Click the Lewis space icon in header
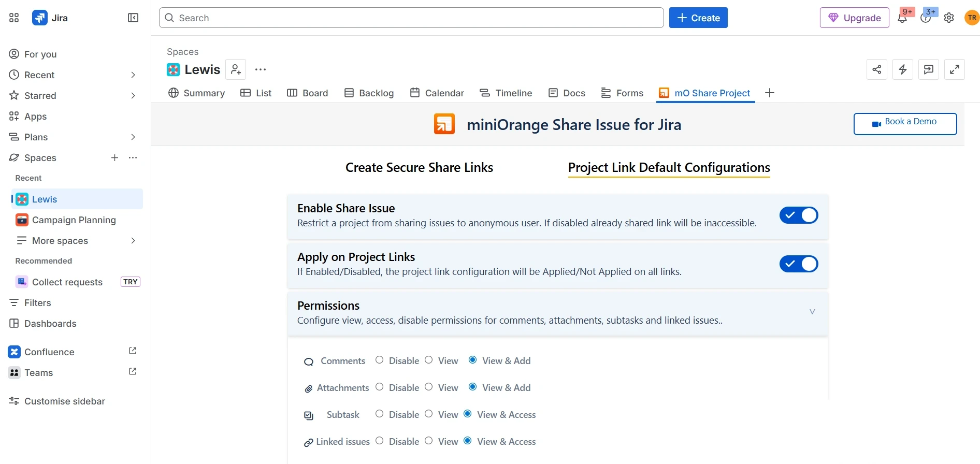980x464 pixels. pos(173,69)
